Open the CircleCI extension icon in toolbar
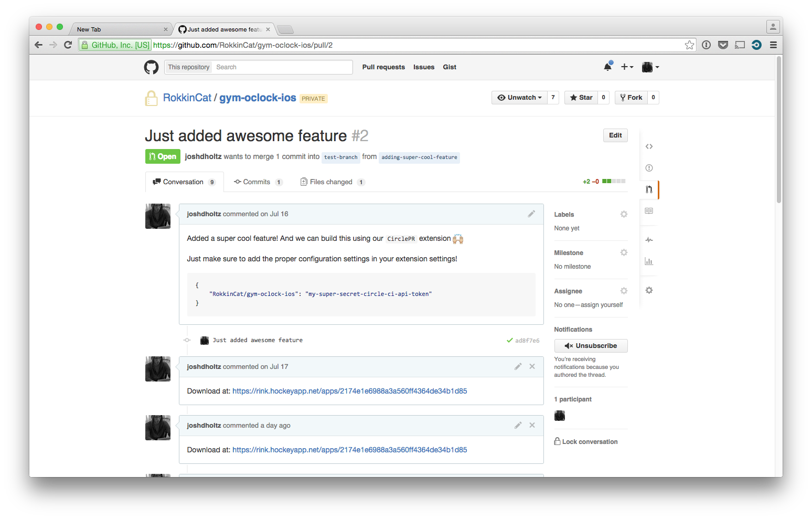This screenshot has height=519, width=812. point(756,45)
